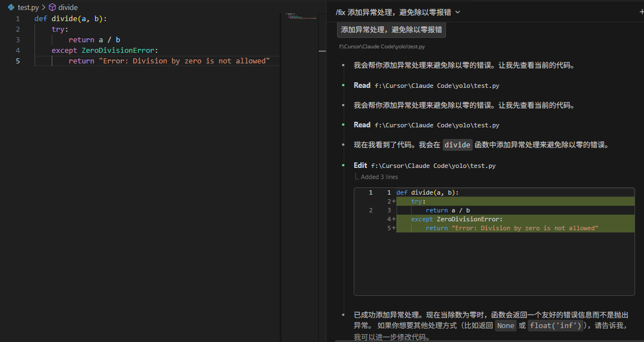Expand the breadcrumb chevron after test.py
This screenshot has height=342, width=644.
pyautogui.click(x=43, y=8)
